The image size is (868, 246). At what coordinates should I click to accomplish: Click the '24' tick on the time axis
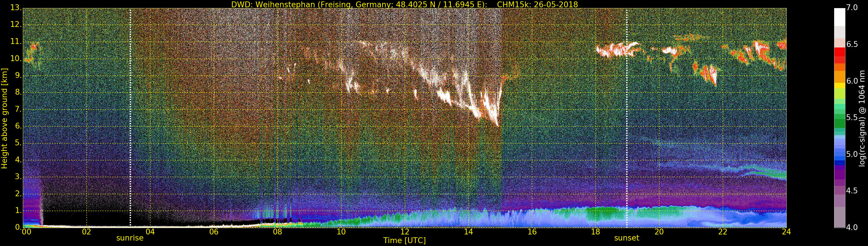click(786, 232)
